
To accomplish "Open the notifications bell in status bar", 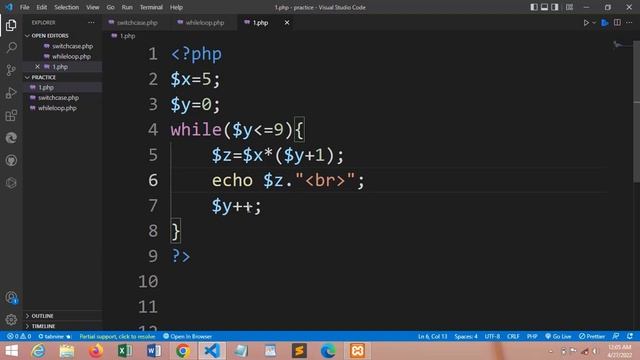I will pos(630,337).
